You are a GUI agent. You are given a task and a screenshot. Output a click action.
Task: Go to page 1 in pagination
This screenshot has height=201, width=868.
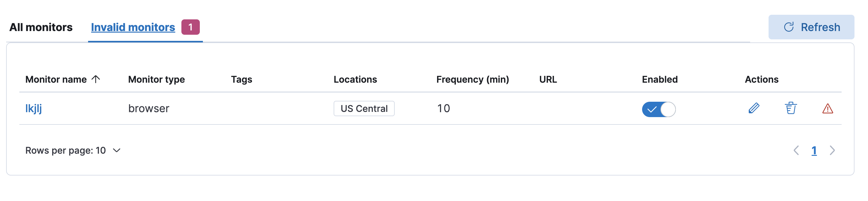coord(814,150)
